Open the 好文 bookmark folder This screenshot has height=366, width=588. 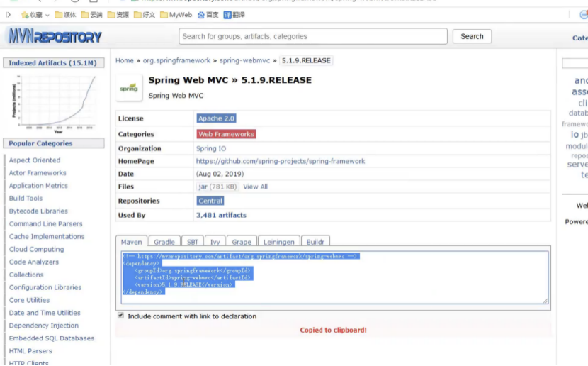click(x=145, y=15)
